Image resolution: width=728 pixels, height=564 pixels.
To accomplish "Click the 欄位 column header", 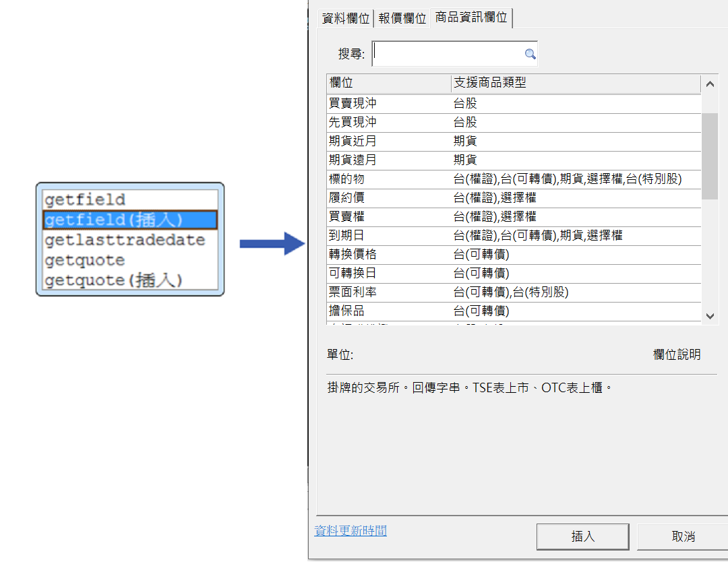I will (x=389, y=83).
